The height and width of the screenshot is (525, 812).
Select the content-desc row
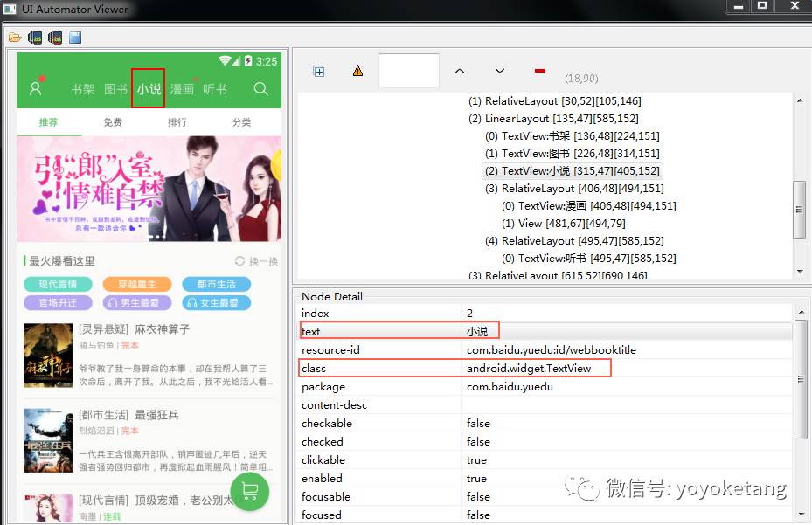click(545, 404)
